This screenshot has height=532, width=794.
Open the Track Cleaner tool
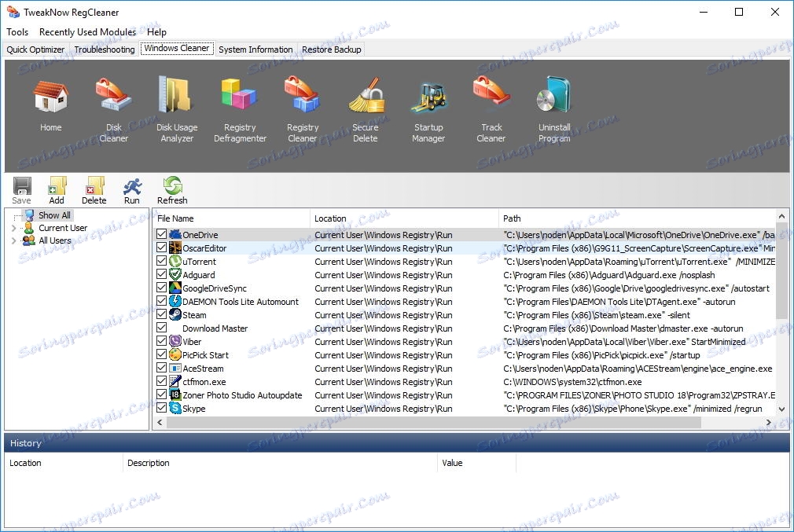click(x=491, y=110)
